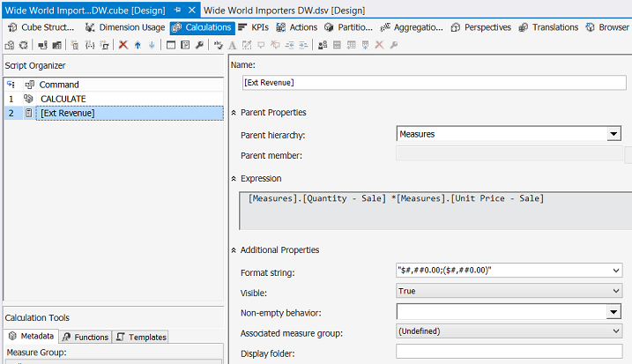Switch to Form View icon
This screenshot has width=632, height=364.
pos(171,44)
